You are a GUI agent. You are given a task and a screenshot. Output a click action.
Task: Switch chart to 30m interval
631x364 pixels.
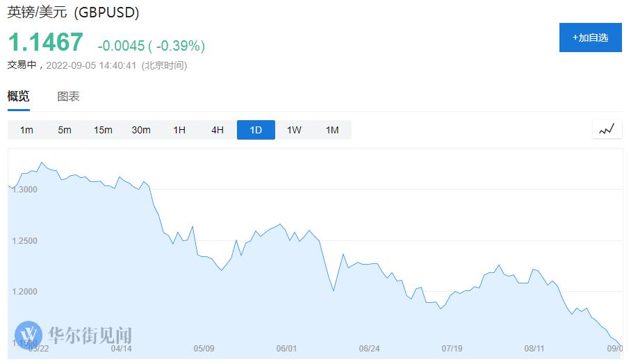(x=141, y=130)
